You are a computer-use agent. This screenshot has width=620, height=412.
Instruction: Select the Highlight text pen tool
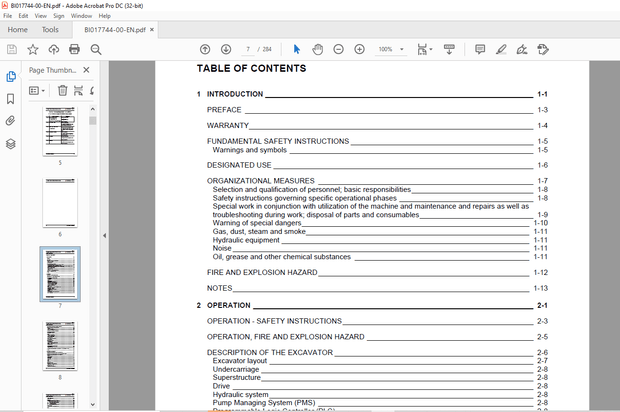click(x=501, y=49)
